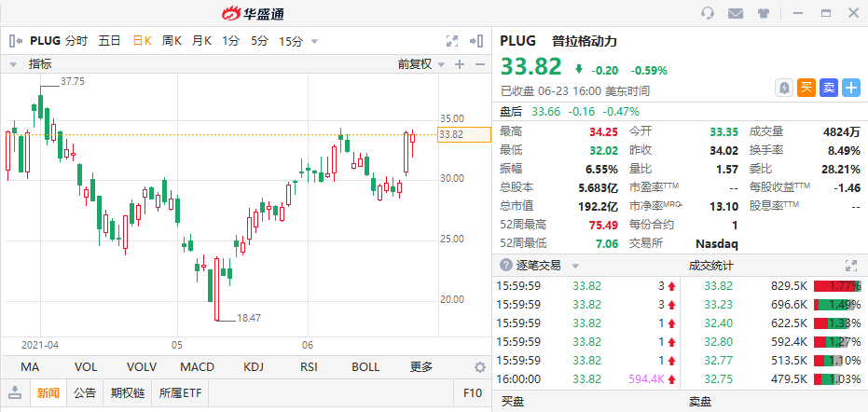868x412 pixels.
Task: Open the 公告 announcements tab
Action: pos(85,393)
